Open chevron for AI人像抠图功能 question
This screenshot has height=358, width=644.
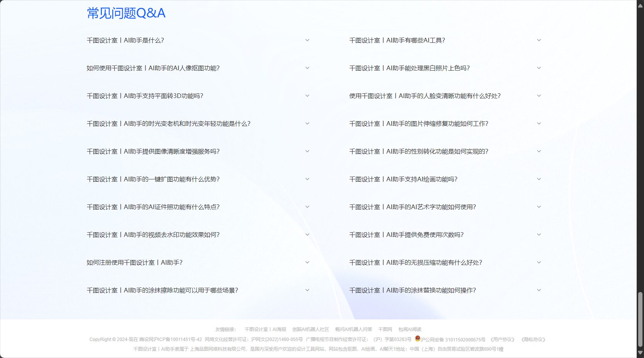[x=307, y=68]
